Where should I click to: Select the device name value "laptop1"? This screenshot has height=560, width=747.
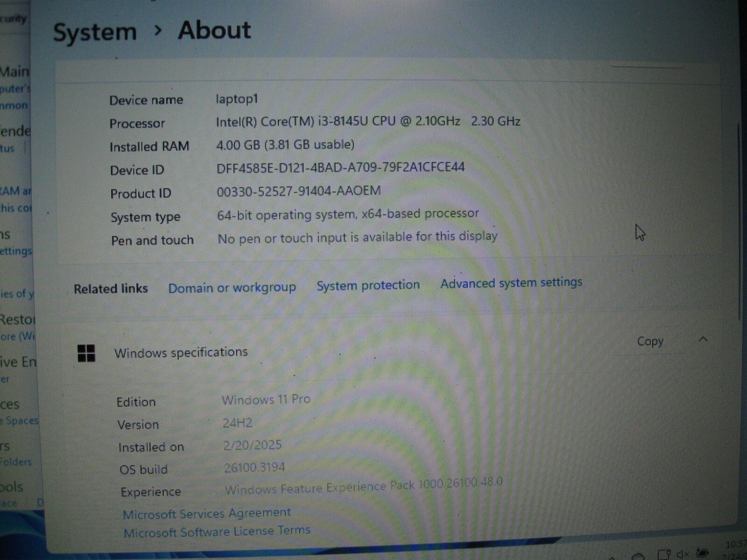pyautogui.click(x=237, y=99)
